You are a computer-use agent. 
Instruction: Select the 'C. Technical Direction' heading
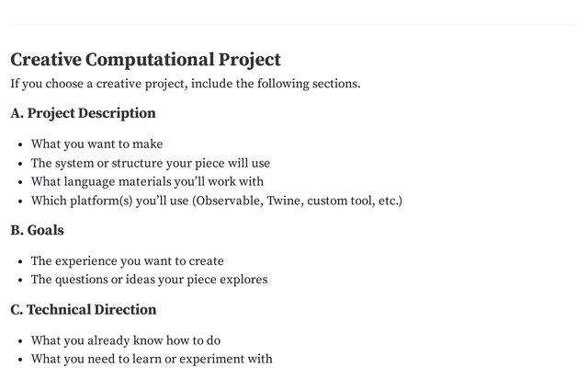tap(83, 309)
